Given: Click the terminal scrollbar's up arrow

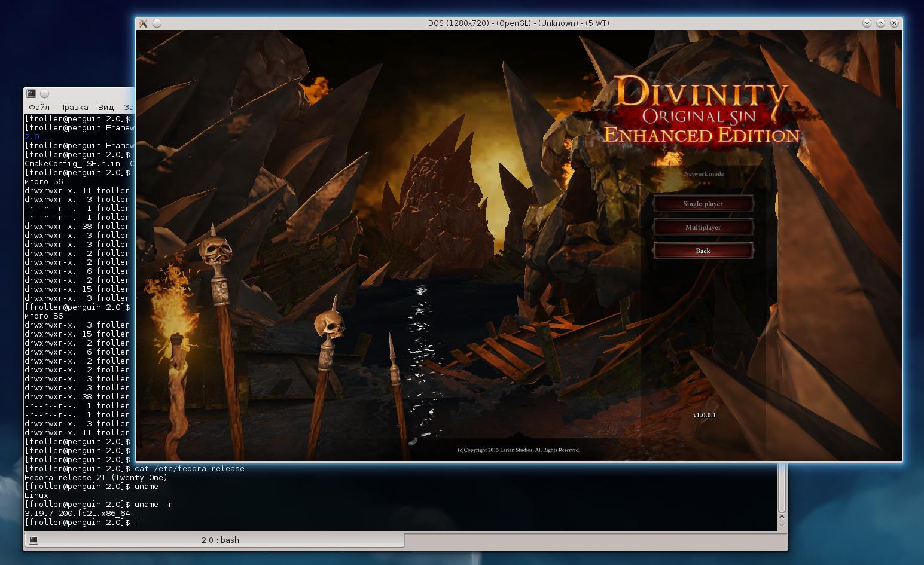Looking at the screenshot, I should 781,517.
